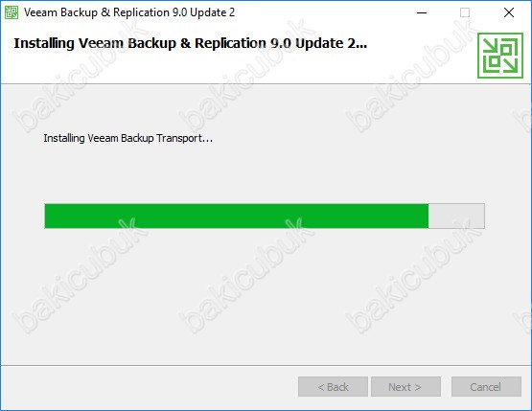Click the window title 'Veeam Backup & Replication 9.0 Update 2'
532x411 pixels.
tap(129, 12)
